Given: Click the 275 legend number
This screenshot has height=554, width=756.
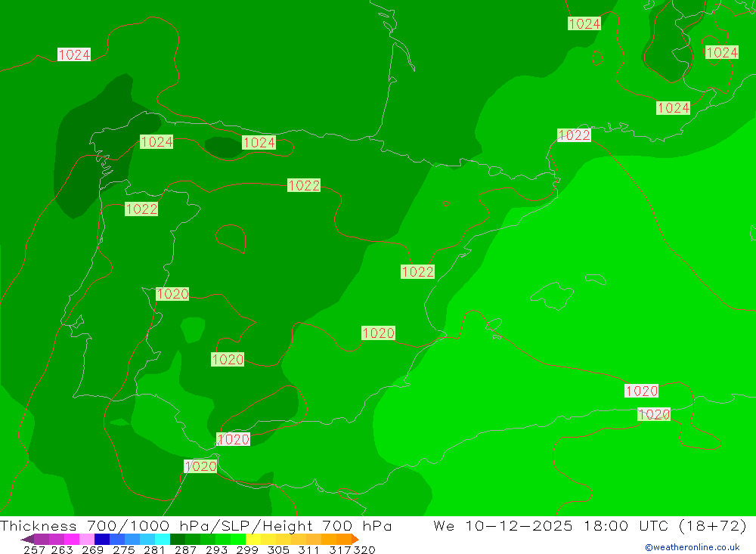Looking at the screenshot, I should tap(123, 549).
